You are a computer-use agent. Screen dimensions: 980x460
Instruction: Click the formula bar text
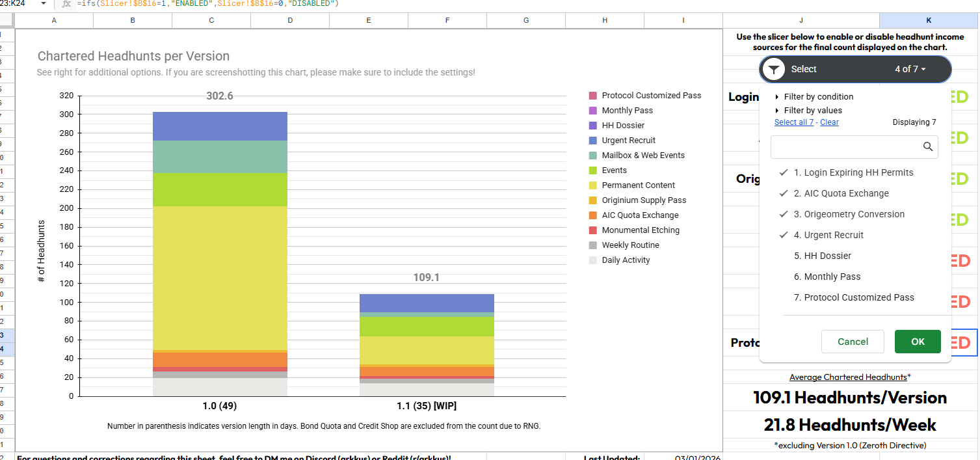(x=207, y=4)
